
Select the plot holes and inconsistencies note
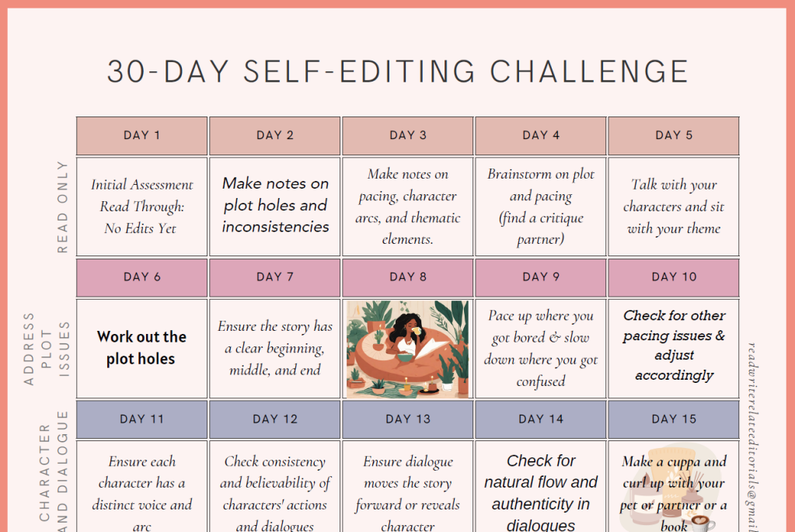point(275,207)
